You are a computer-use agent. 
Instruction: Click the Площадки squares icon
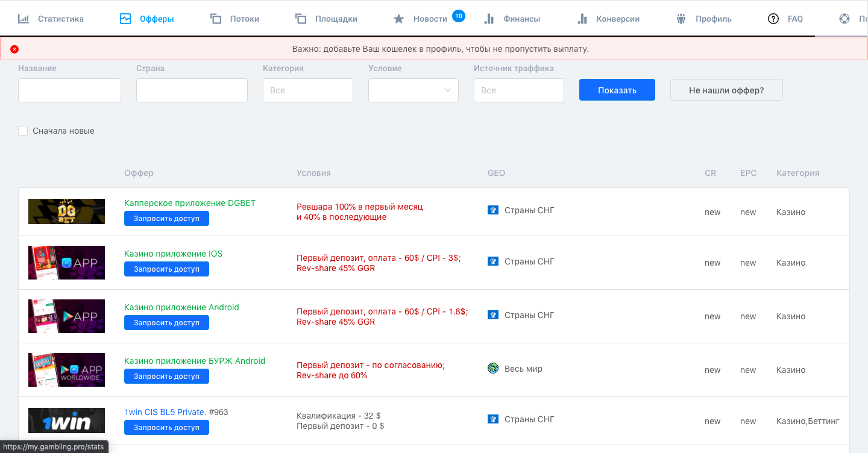301,19
